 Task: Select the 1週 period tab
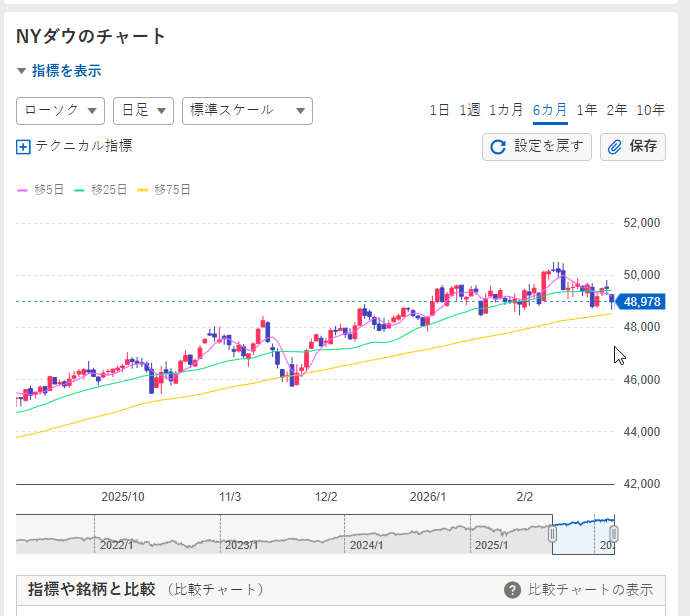tap(470, 110)
